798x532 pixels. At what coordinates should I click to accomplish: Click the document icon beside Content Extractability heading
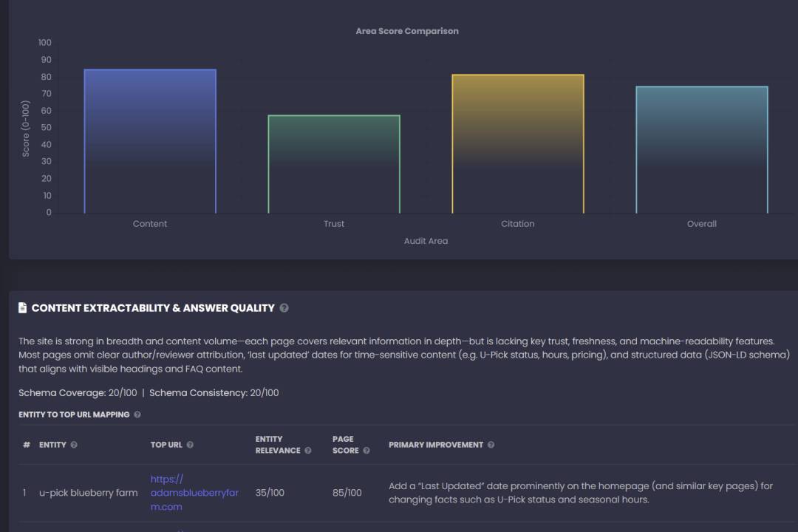pos(23,308)
